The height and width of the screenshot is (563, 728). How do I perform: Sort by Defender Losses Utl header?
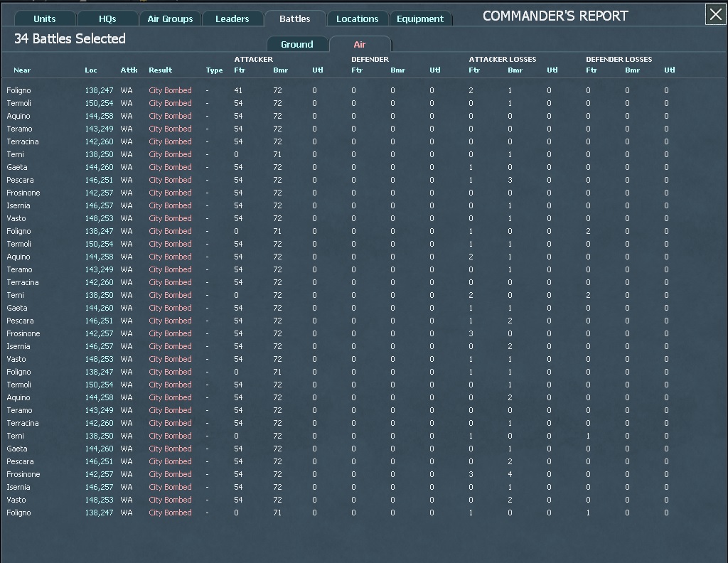(x=670, y=70)
